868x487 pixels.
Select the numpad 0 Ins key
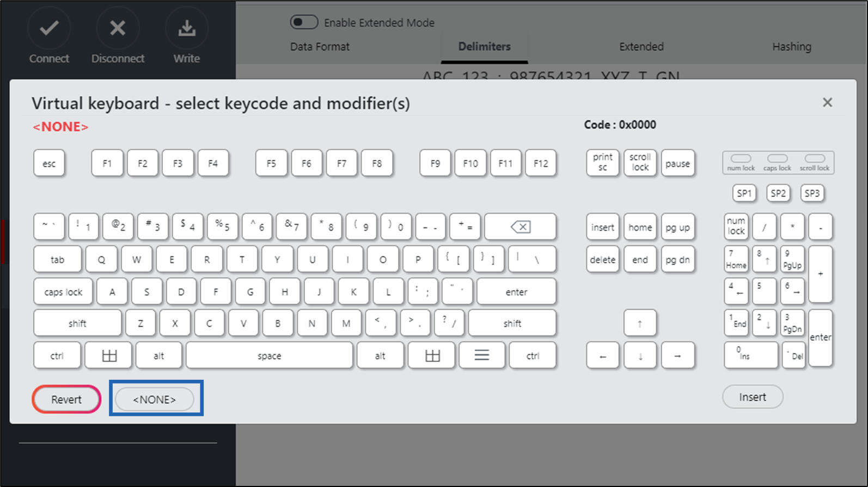pyautogui.click(x=750, y=355)
